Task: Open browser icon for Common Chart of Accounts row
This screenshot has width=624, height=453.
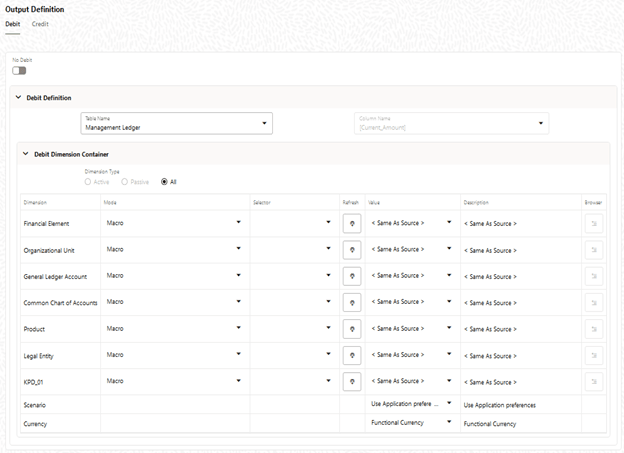Action: [x=594, y=303]
